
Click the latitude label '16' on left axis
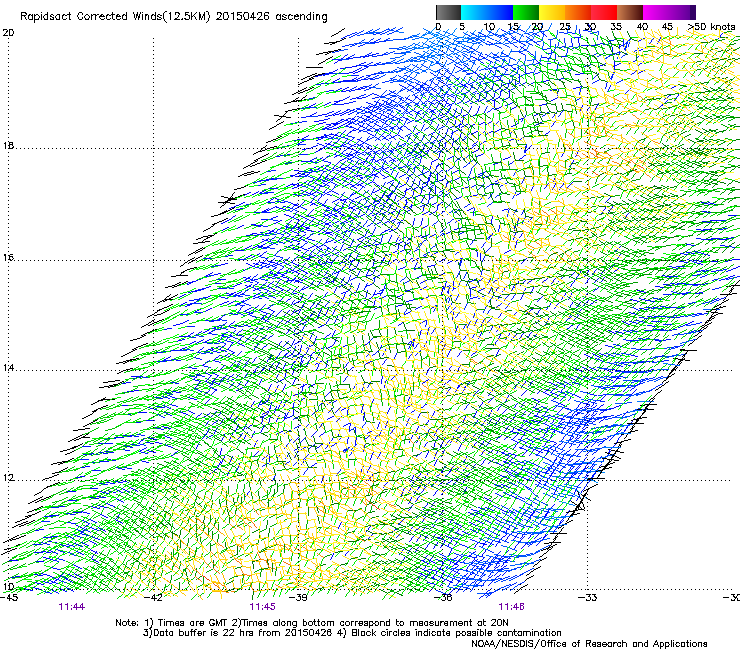pyautogui.click(x=8, y=258)
